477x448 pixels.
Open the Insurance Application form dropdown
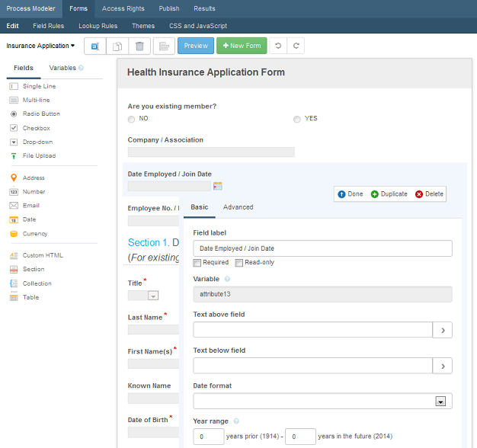(40, 46)
